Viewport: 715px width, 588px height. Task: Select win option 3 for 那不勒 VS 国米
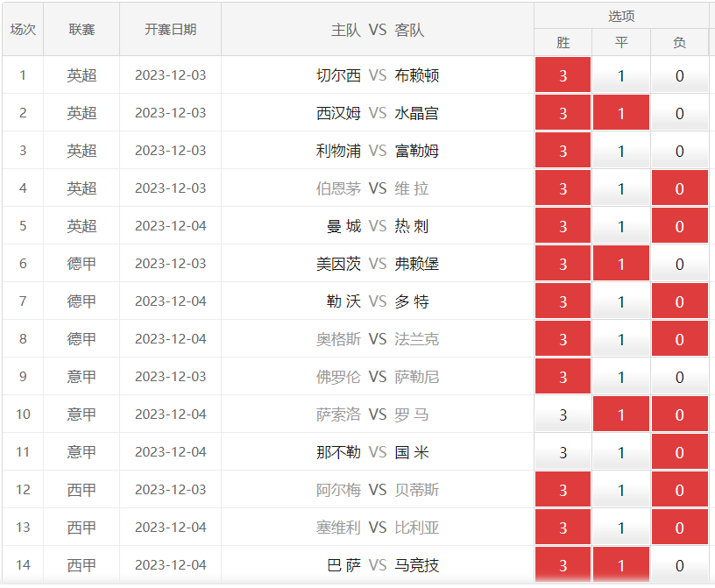563,451
